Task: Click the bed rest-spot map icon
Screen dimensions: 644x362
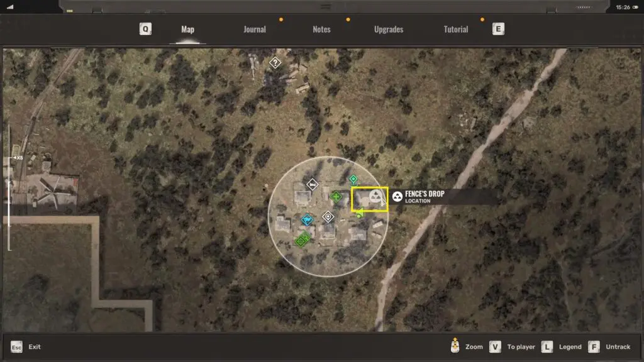Action: click(x=312, y=184)
